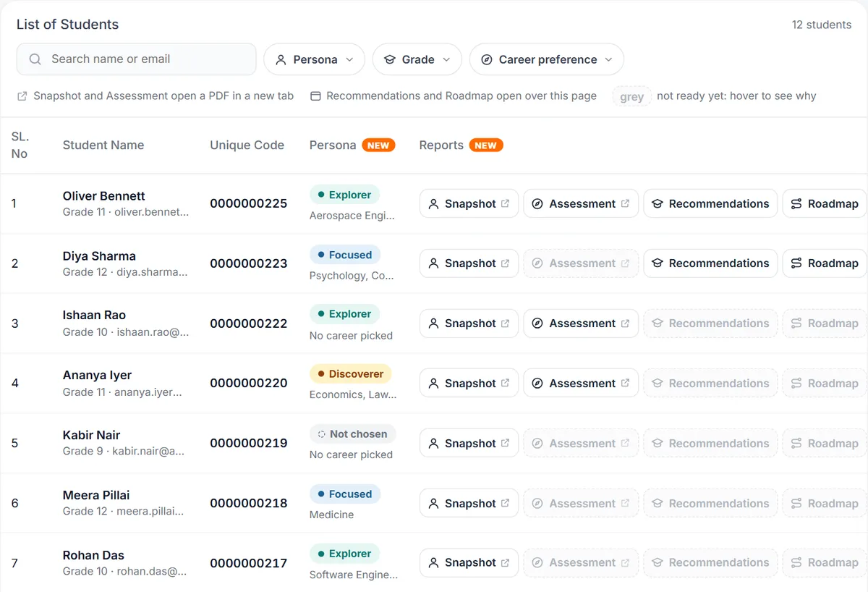Open Oliver Bennett's Assessment report
The width and height of the screenshot is (868, 592).
pyautogui.click(x=581, y=204)
